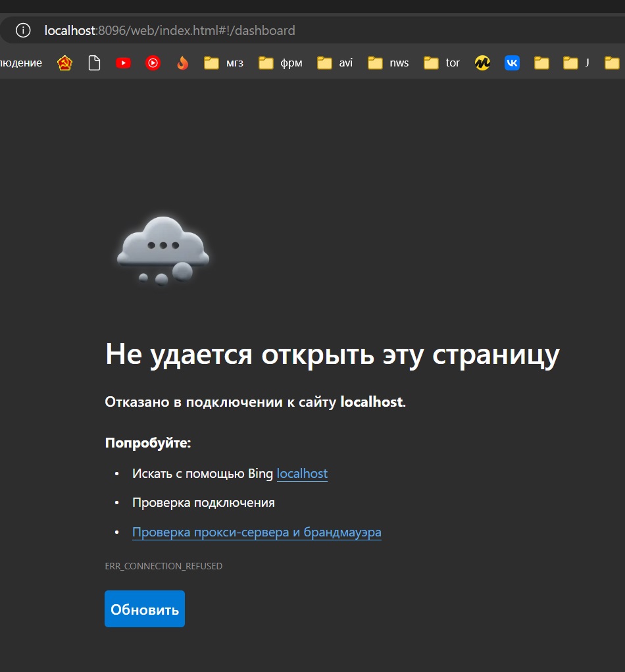625x672 pixels.
Task: Open the VK bookmark
Action: [x=512, y=63]
